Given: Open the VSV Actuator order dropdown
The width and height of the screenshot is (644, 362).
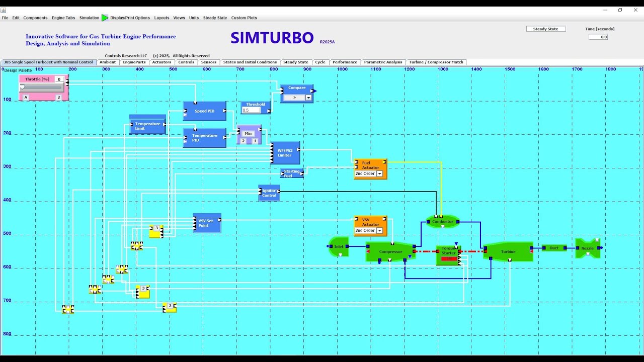Looking at the screenshot, I should click(379, 230).
